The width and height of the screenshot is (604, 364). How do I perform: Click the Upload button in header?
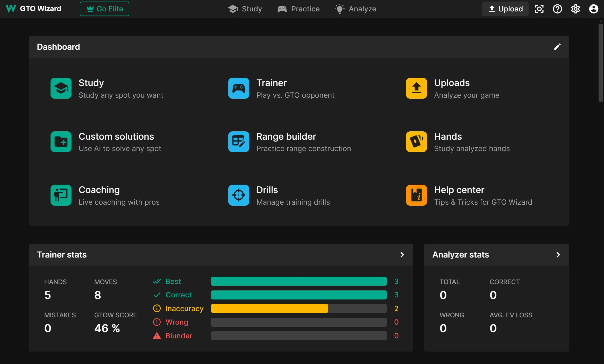point(505,9)
